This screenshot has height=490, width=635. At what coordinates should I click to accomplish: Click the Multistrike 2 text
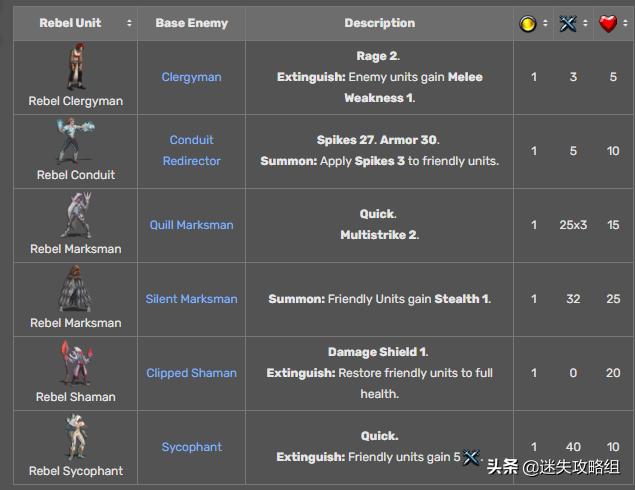(379, 235)
